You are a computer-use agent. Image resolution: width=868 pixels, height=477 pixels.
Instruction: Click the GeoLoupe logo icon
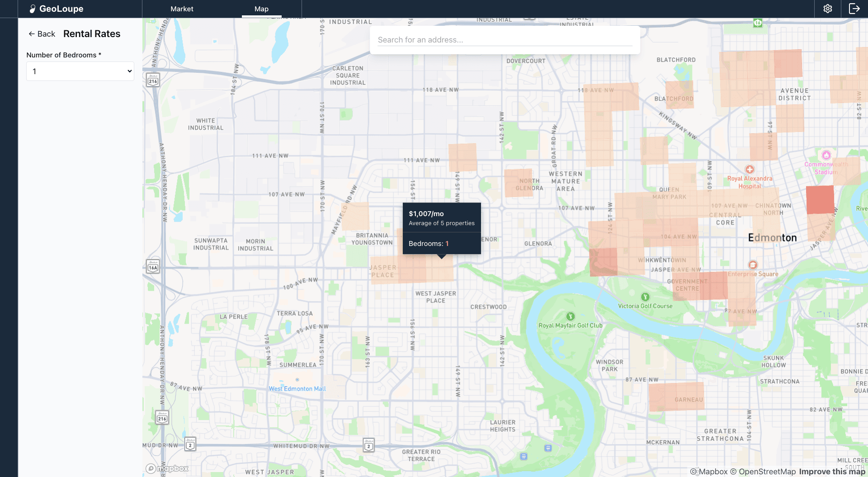coord(32,9)
